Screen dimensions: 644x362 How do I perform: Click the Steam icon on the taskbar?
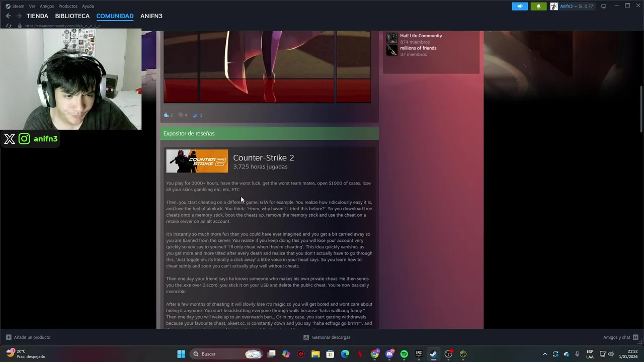433,354
